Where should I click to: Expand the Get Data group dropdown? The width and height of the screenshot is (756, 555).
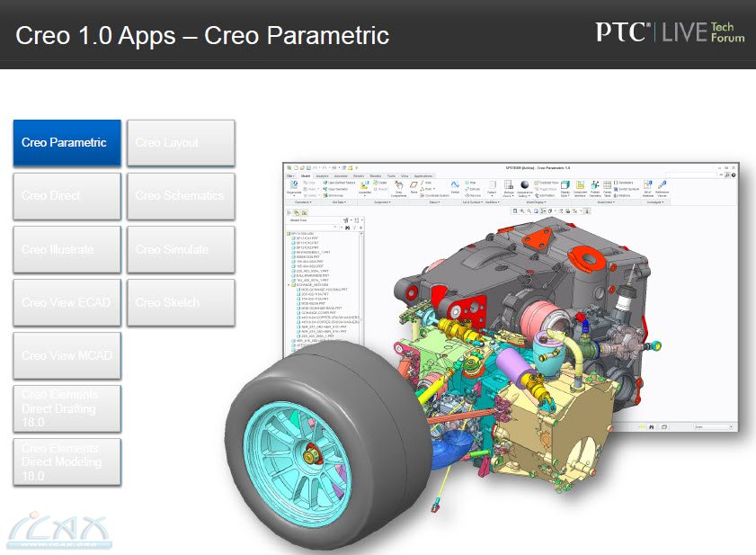tap(340, 202)
